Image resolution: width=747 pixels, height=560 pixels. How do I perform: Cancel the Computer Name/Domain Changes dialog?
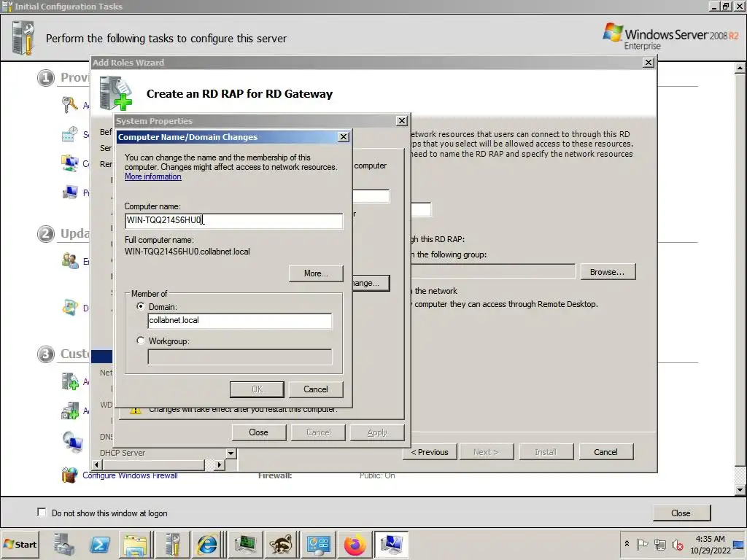pyautogui.click(x=315, y=389)
